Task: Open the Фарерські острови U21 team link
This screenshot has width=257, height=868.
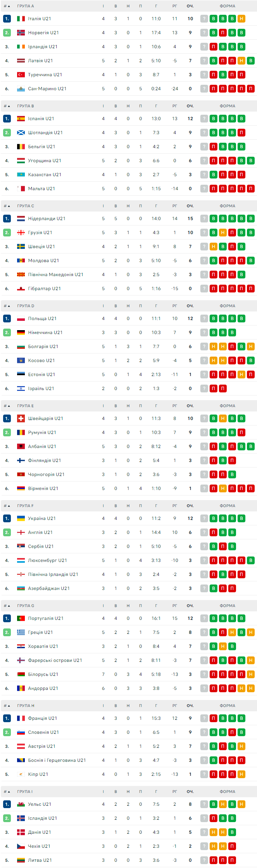Action: click(x=55, y=660)
